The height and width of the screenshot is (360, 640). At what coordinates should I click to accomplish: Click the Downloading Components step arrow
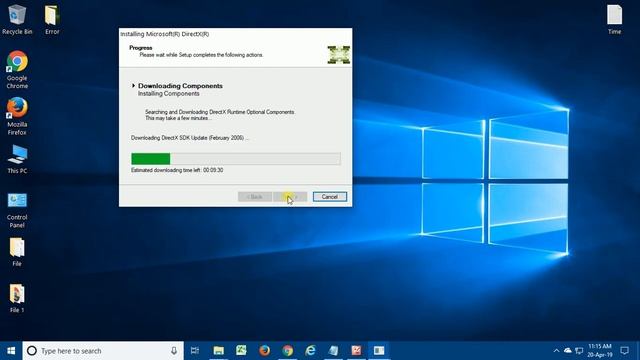133,86
